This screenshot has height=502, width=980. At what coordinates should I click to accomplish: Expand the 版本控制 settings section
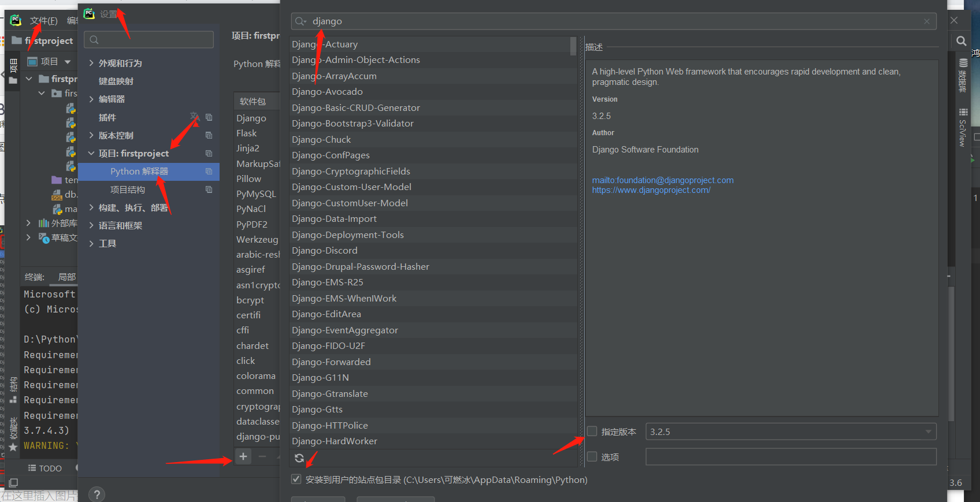91,135
